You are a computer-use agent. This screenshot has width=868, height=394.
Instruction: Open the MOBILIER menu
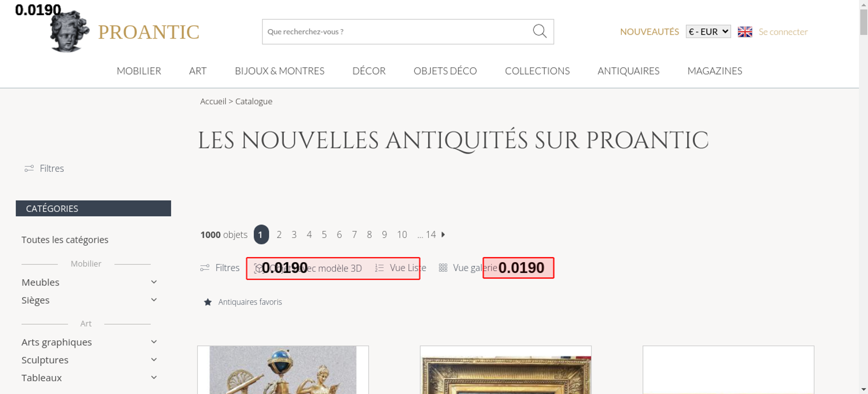tap(139, 71)
